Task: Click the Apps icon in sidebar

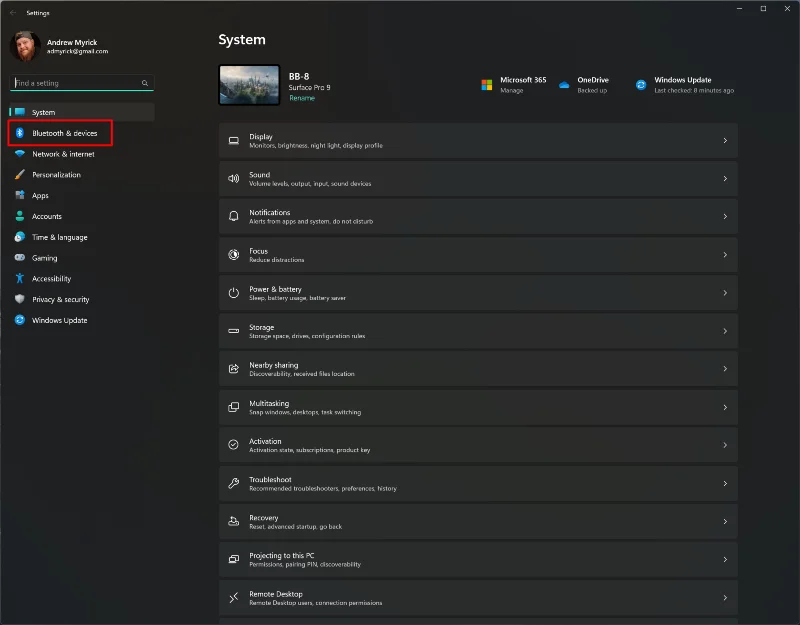Action: tap(20, 195)
